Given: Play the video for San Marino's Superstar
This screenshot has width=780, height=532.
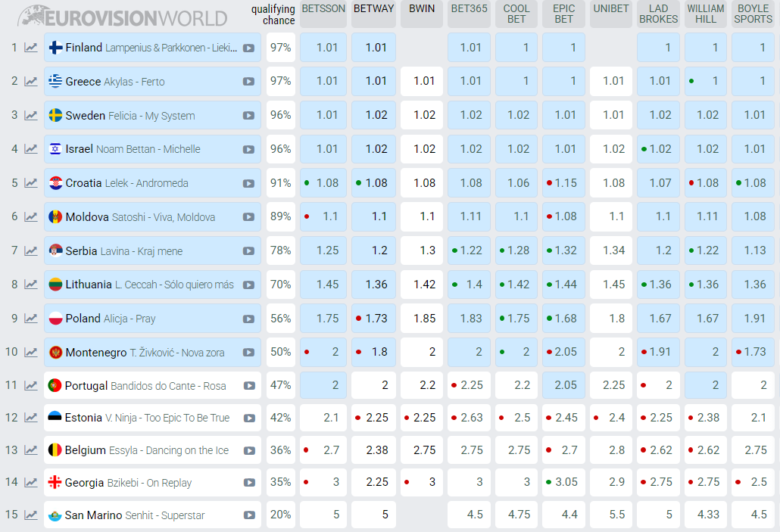Looking at the screenshot, I should tap(249, 515).
